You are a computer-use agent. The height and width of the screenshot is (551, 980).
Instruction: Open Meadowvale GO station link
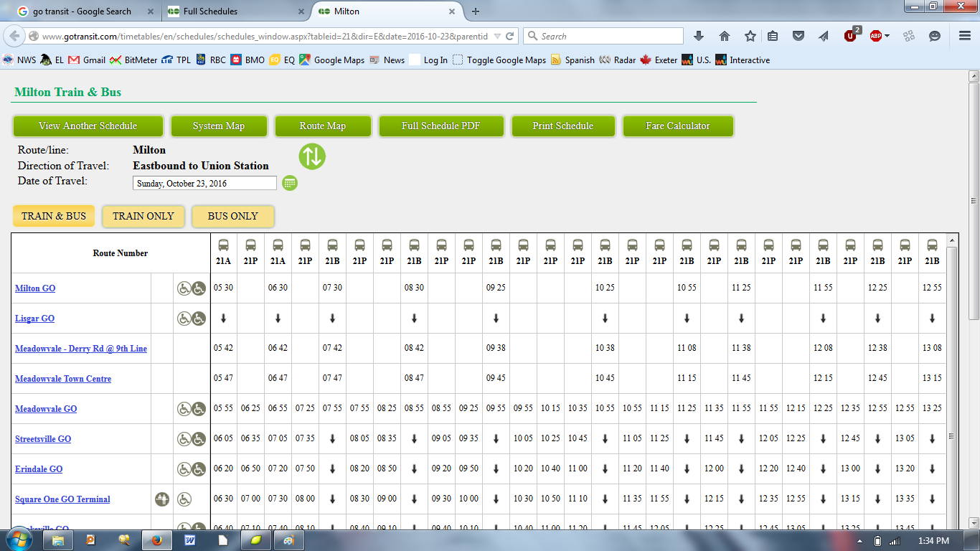pyautogui.click(x=46, y=409)
